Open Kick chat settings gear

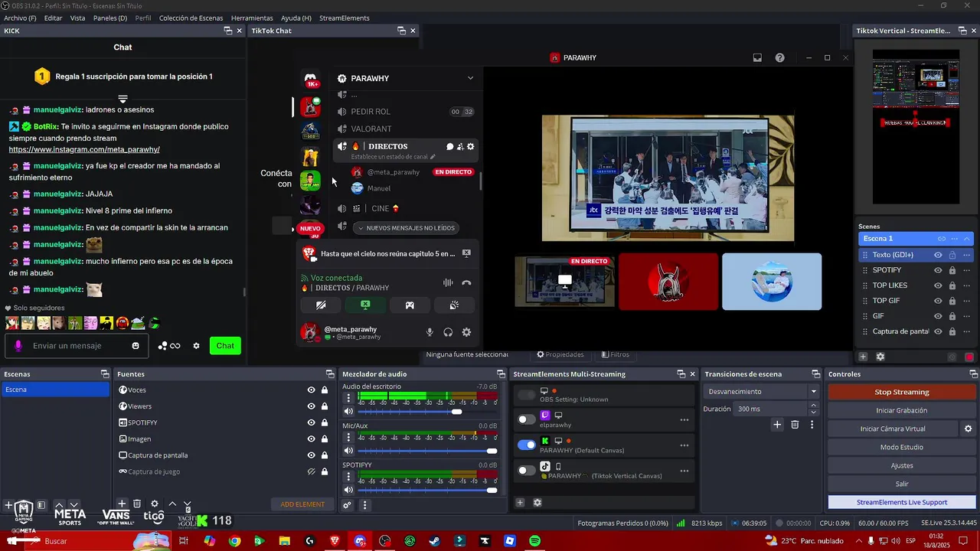tap(196, 346)
